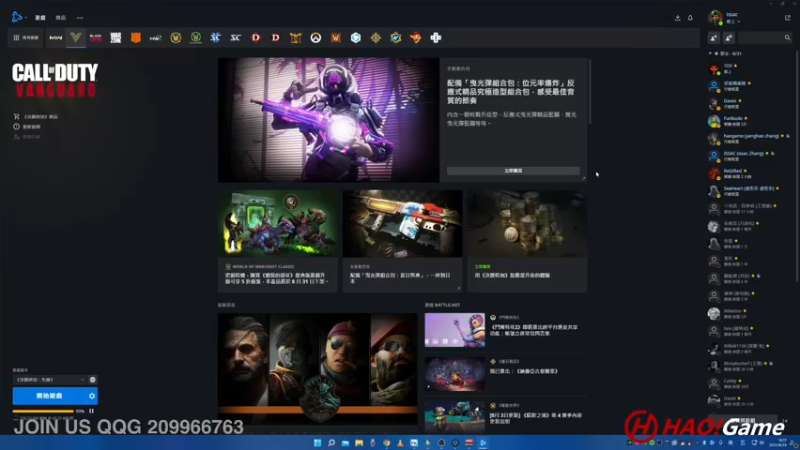This screenshot has width=800, height=450.
Task: Open the online status dropdown under Issac
Action: pyautogui.click(x=733, y=21)
